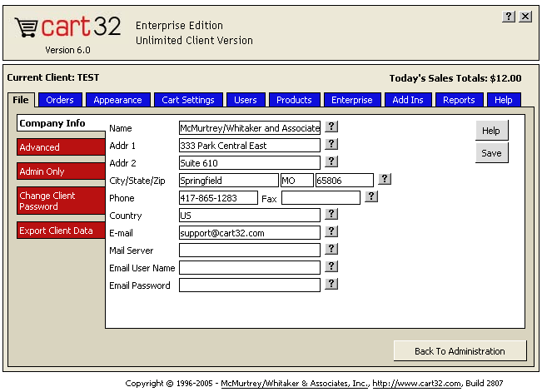Switch to the Help tab

(504, 100)
